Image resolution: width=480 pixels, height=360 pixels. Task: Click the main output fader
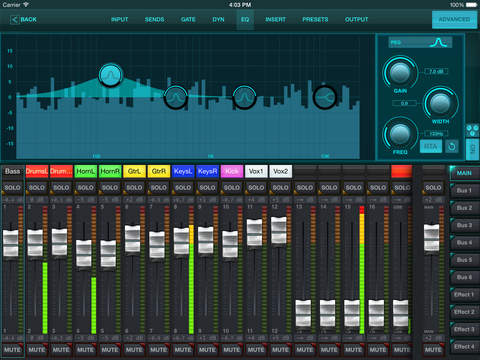pos(432,238)
